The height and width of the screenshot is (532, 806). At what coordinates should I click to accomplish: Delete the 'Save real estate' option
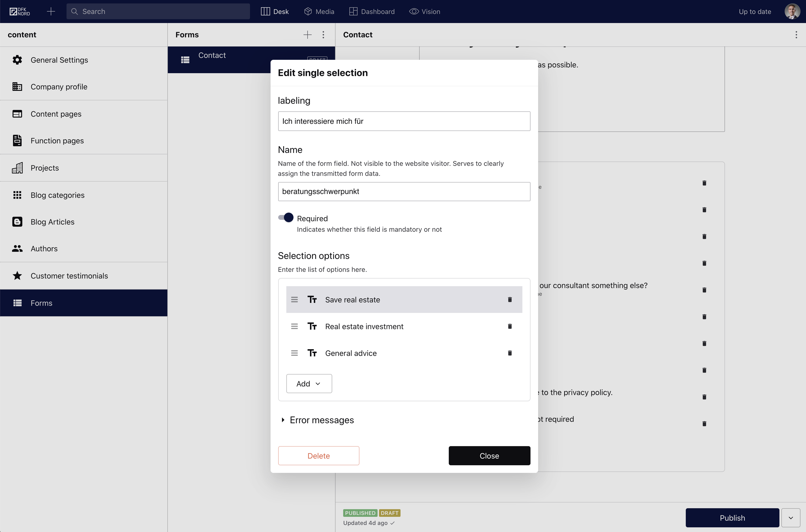point(509,300)
